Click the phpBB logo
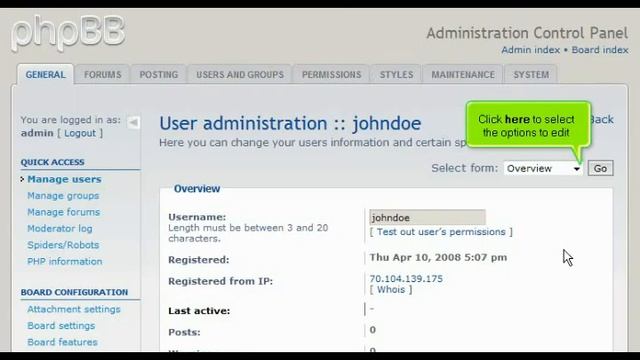640x360 pixels. (68, 33)
